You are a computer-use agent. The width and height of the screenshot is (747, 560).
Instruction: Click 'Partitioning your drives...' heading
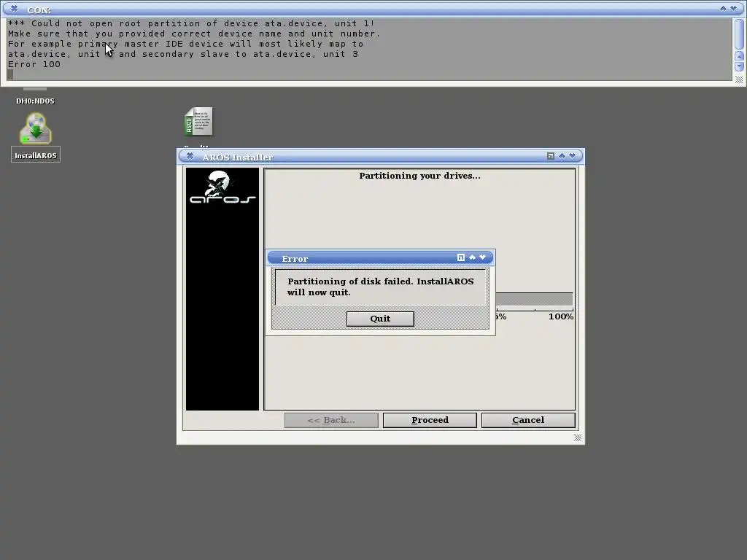point(419,176)
